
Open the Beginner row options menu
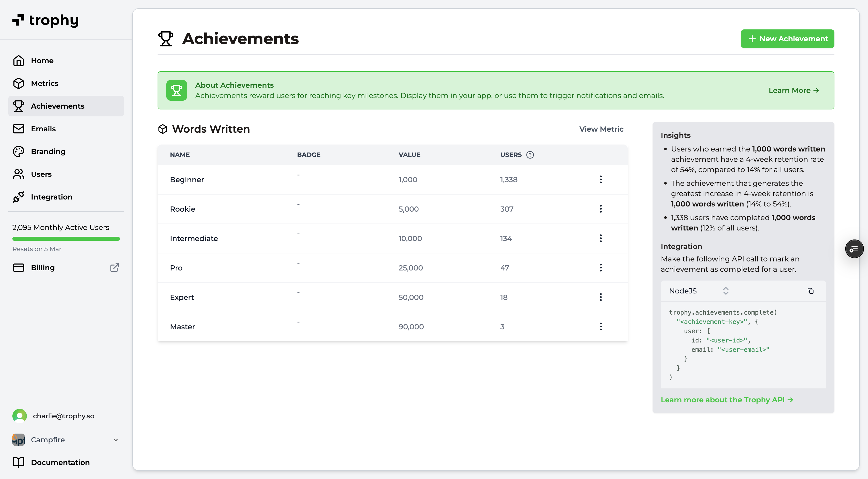(600, 179)
